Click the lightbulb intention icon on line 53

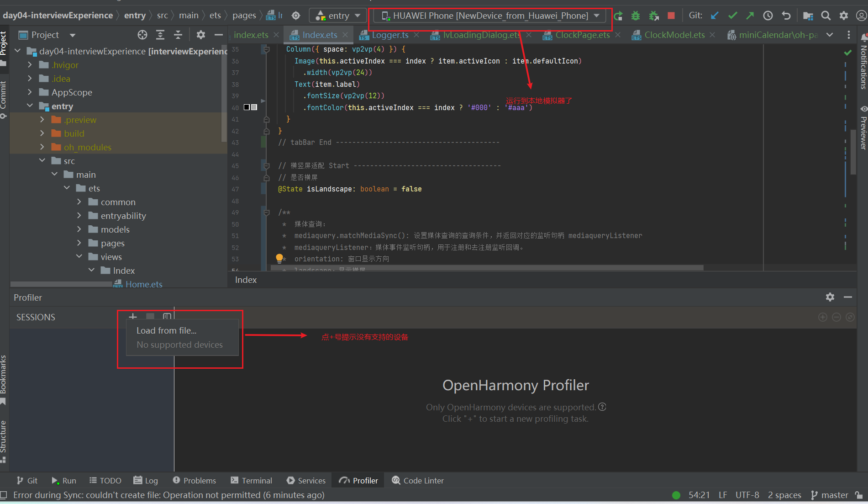pos(279,258)
